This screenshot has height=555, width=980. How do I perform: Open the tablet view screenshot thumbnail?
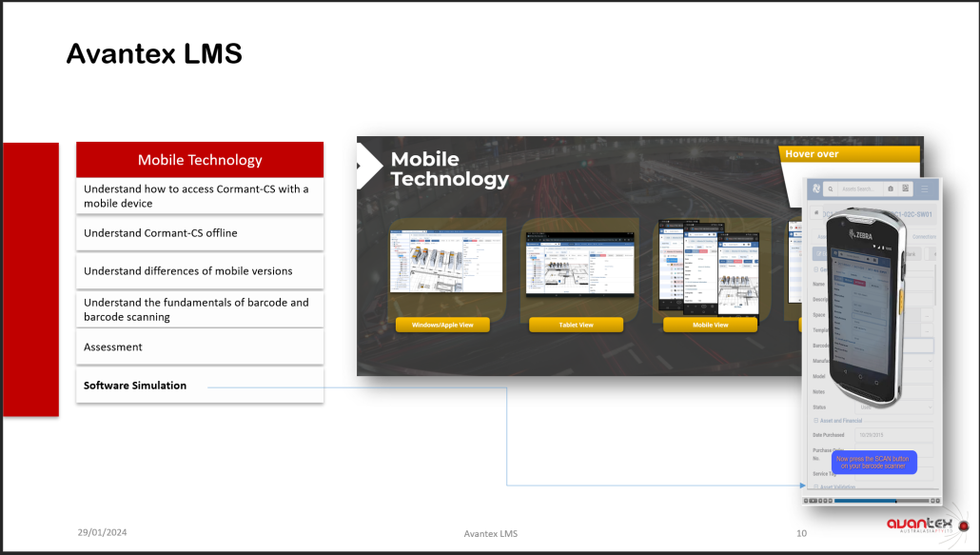[x=574, y=268]
